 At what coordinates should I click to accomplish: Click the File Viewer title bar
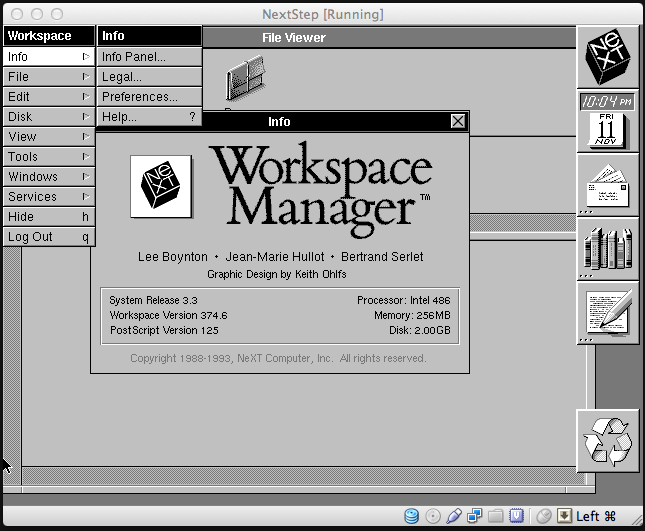coord(389,37)
